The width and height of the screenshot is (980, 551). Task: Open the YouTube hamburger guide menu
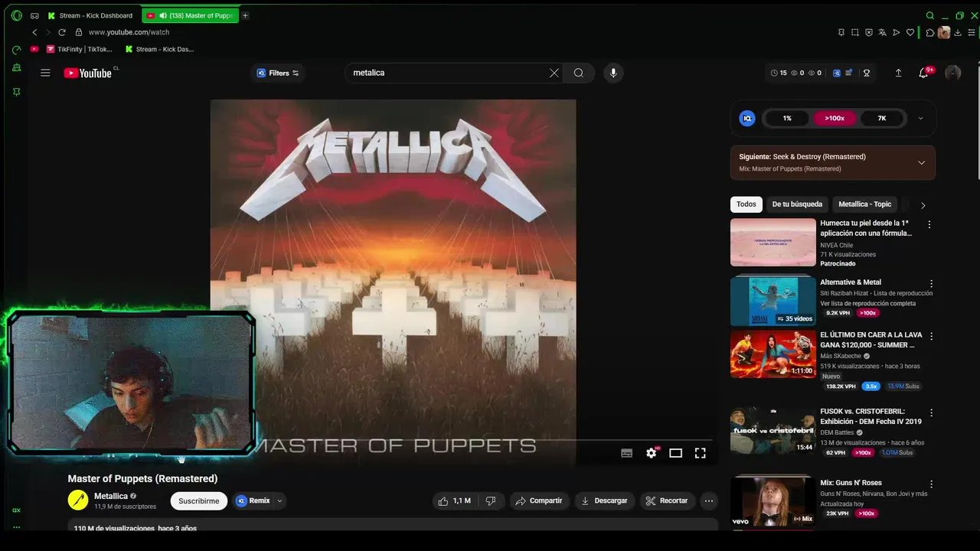pos(45,73)
